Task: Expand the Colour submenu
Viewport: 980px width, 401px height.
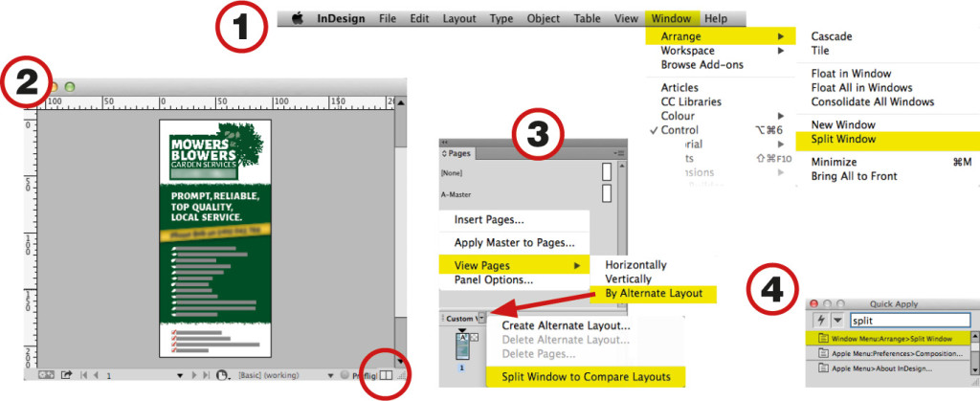Action: (781, 116)
